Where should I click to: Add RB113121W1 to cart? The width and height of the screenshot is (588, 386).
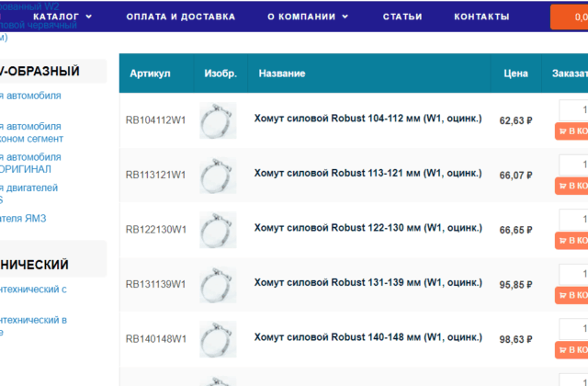coord(571,186)
